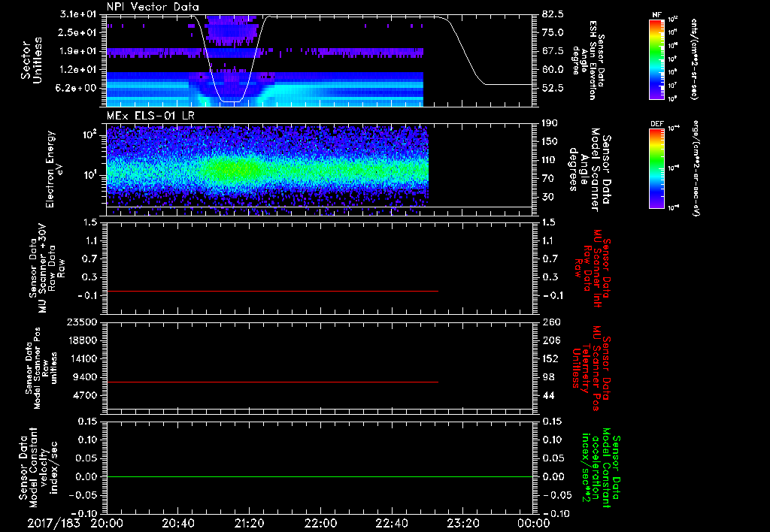Click the '70' scanner angle tick
The height and width of the screenshot is (532, 770).
(x=548, y=179)
